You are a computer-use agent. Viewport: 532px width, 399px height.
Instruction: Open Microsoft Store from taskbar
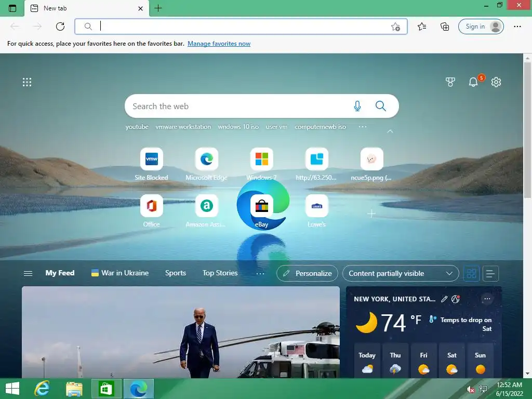[106, 389]
